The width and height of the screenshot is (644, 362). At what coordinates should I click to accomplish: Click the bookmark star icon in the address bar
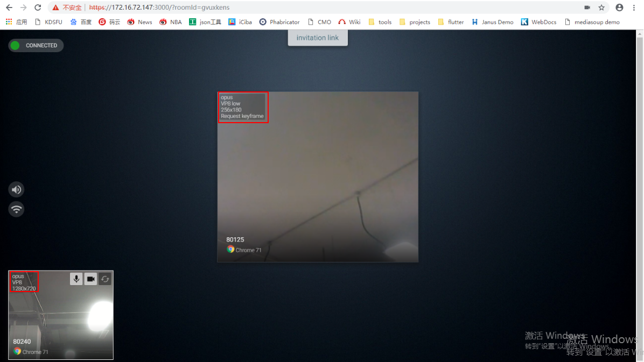[602, 8]
